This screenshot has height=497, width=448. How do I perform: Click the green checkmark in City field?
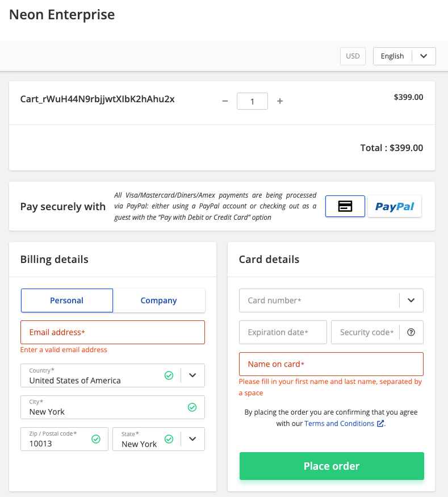192,407
